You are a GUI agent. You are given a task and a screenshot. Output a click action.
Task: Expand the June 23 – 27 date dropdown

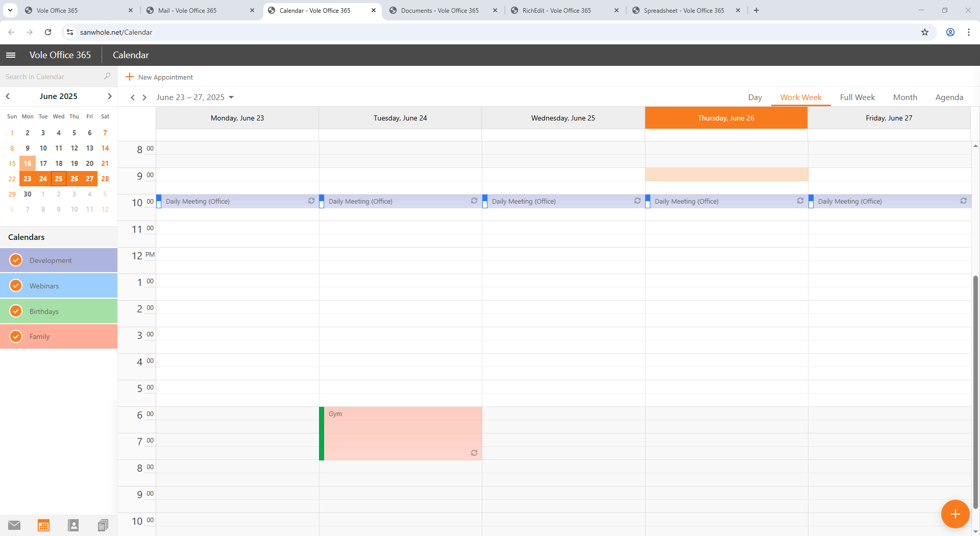click(x=231, y=98)
